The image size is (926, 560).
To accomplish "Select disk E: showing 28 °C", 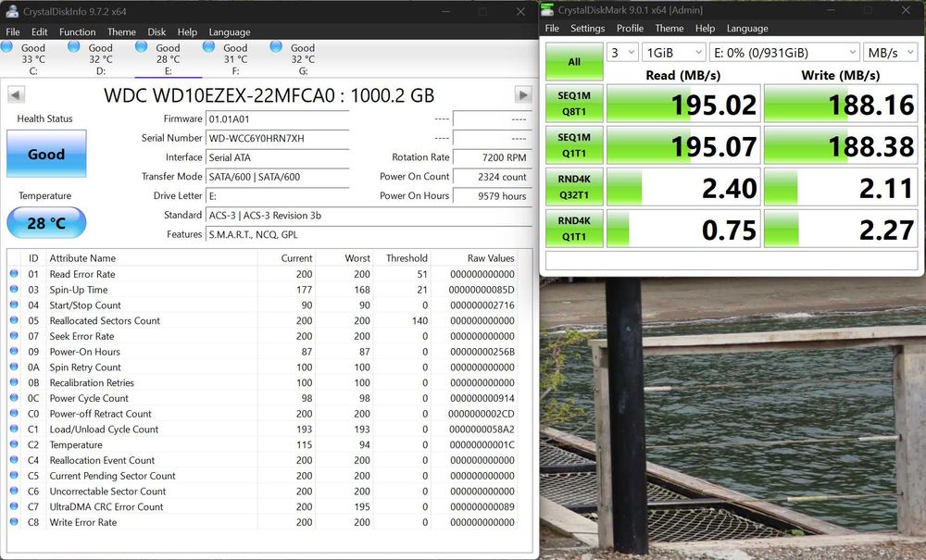I will 169,59.
